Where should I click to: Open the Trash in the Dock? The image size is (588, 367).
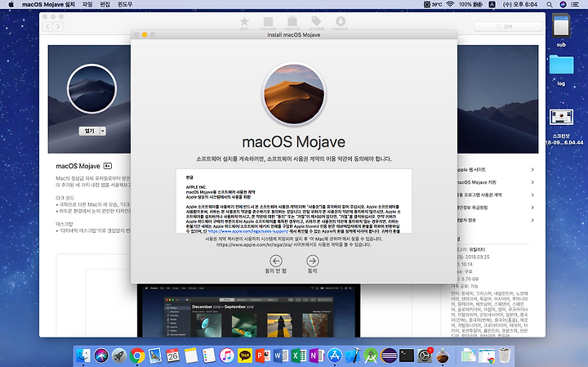coord(505,356)
